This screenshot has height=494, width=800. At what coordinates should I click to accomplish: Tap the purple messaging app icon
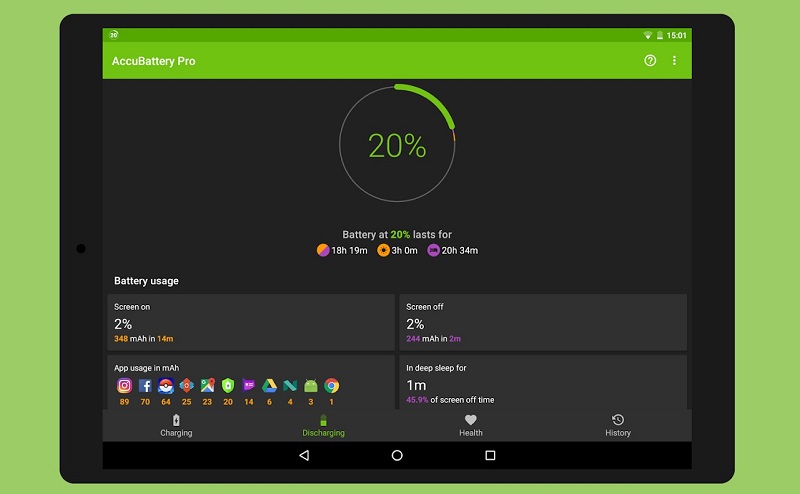click(249, 385)
